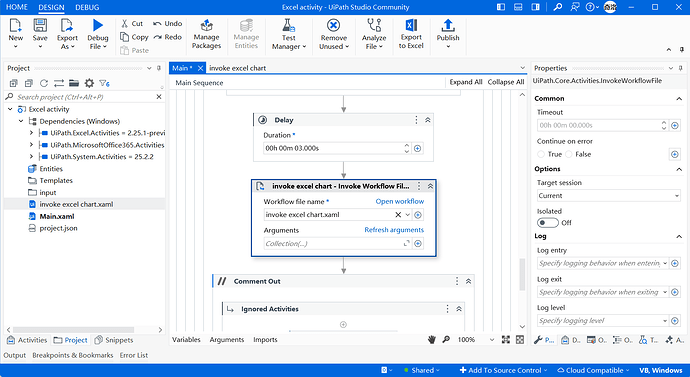Click Cut in the ribbon
The image size is (690, 377).
point(132,23)
